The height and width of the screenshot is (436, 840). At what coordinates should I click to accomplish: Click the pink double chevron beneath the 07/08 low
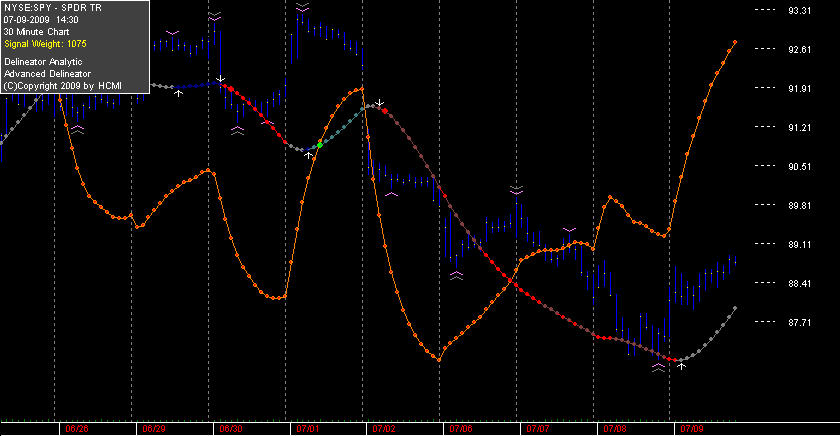(658, 367)
